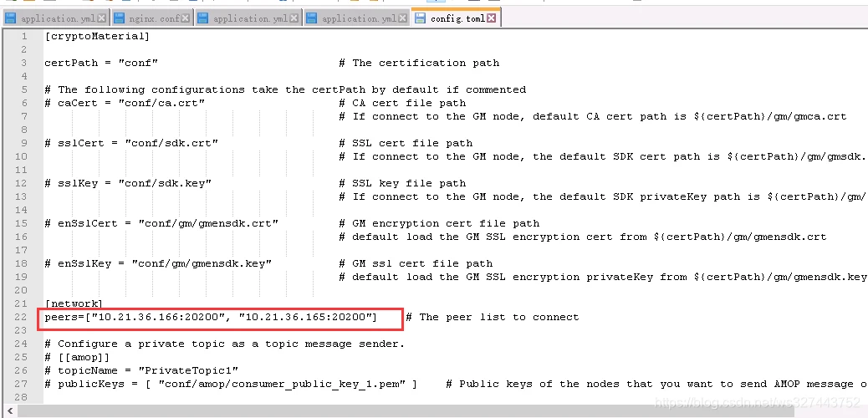Click line number 22 in the margin
Image resolution: width=868 pixels, height=418 pixels.
23,317
